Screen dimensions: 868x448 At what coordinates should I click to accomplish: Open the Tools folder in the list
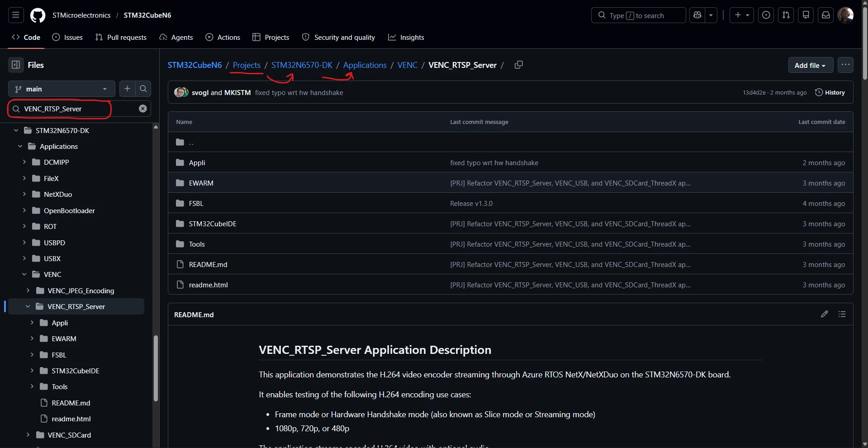(197, 244)
